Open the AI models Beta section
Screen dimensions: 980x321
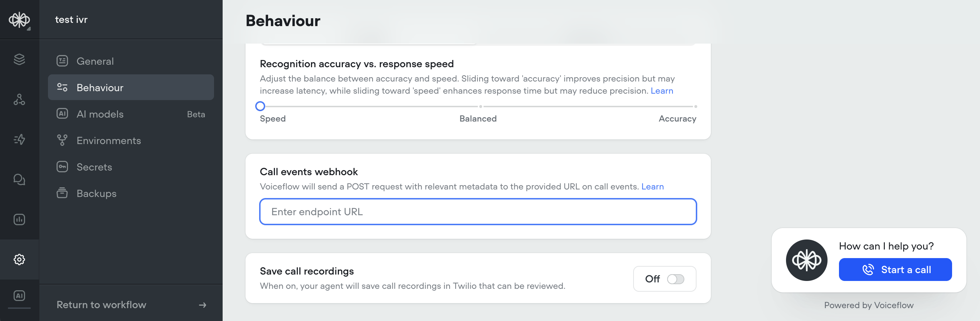tap(100, 114)
